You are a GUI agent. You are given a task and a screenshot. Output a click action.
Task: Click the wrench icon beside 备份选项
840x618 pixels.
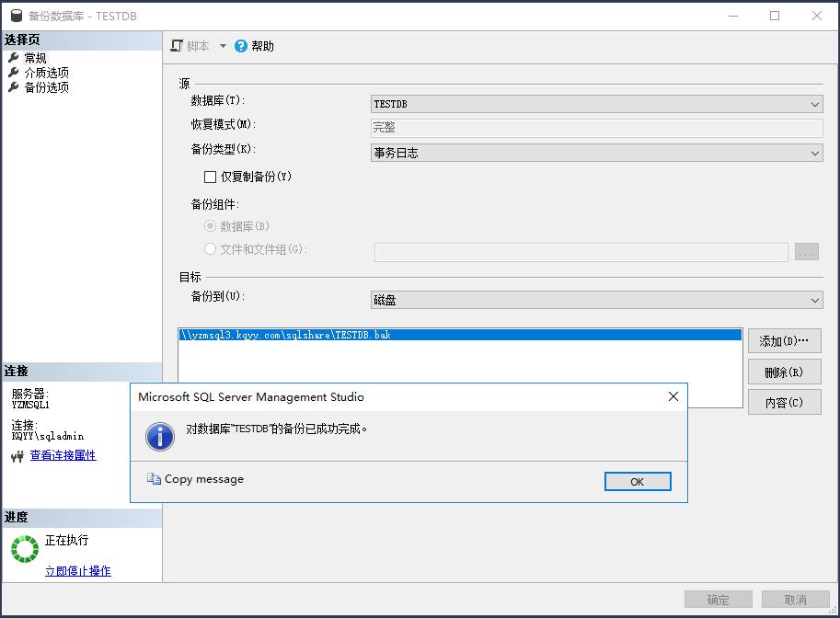click(14, 87)
